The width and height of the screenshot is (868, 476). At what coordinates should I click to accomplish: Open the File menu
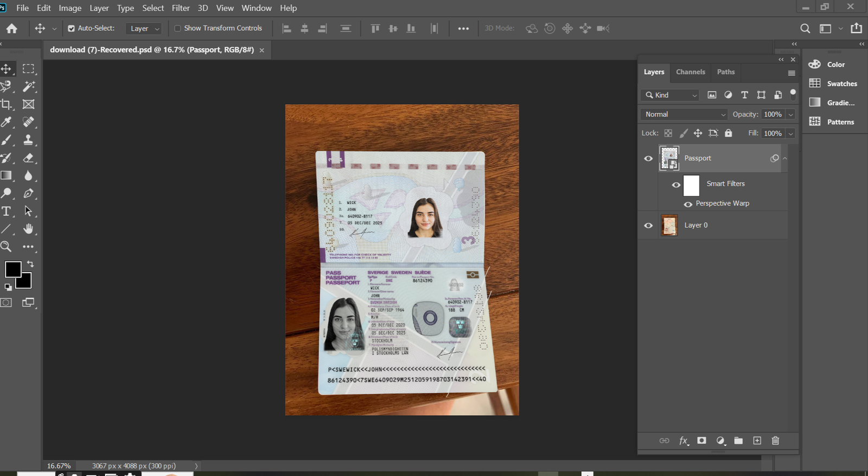[x=23, y=8]
